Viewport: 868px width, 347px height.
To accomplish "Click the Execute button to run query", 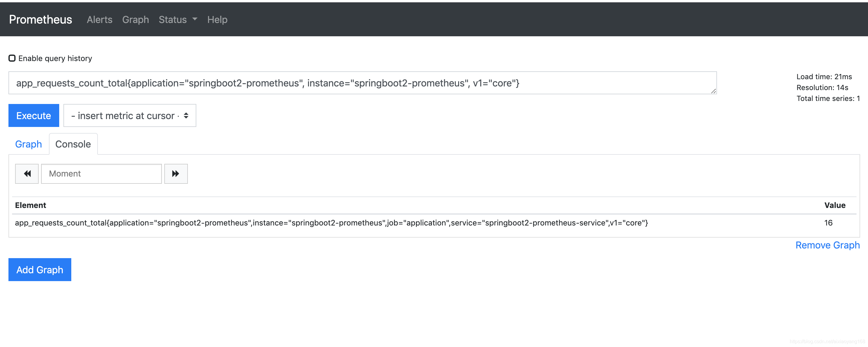I will click(x=34, y=115).
